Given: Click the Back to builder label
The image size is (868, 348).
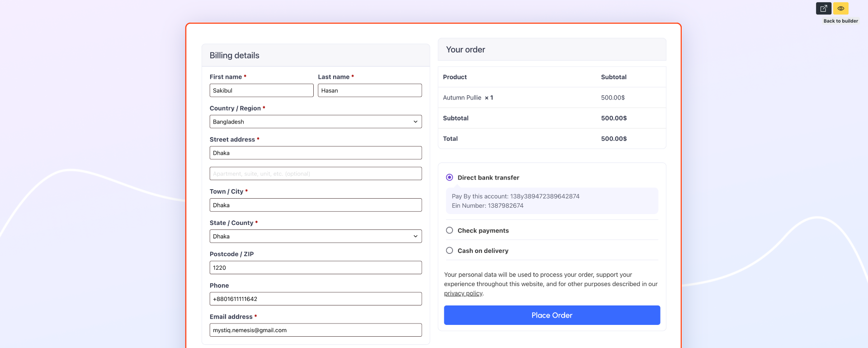Looking at the screenshot, I should 840,21.
